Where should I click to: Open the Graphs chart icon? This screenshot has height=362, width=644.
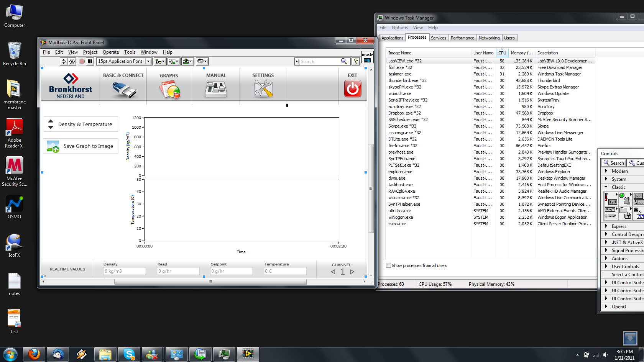170,90
